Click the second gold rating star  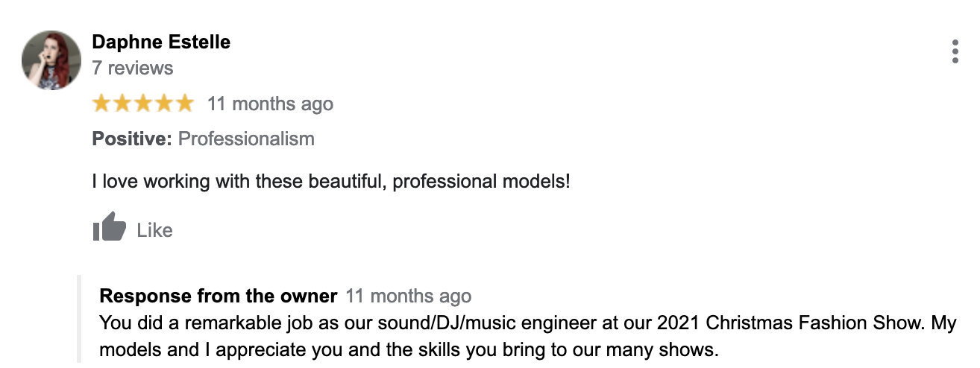pos(122,104)
